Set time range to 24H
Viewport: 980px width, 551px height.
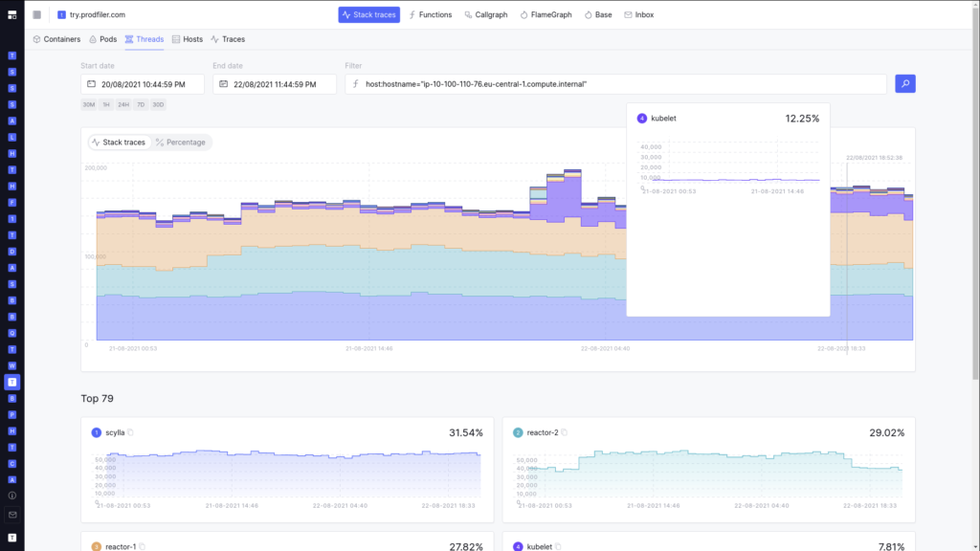(x=123, y=104)
